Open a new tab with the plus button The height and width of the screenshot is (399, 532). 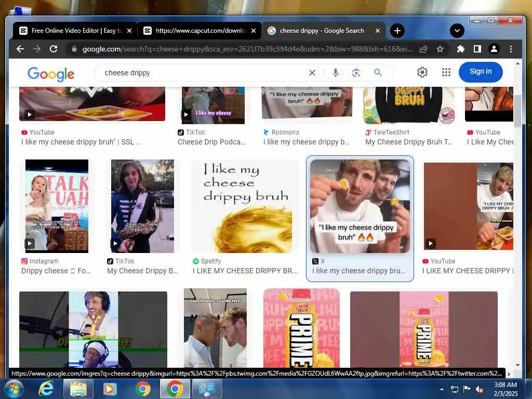click(397, 31)
